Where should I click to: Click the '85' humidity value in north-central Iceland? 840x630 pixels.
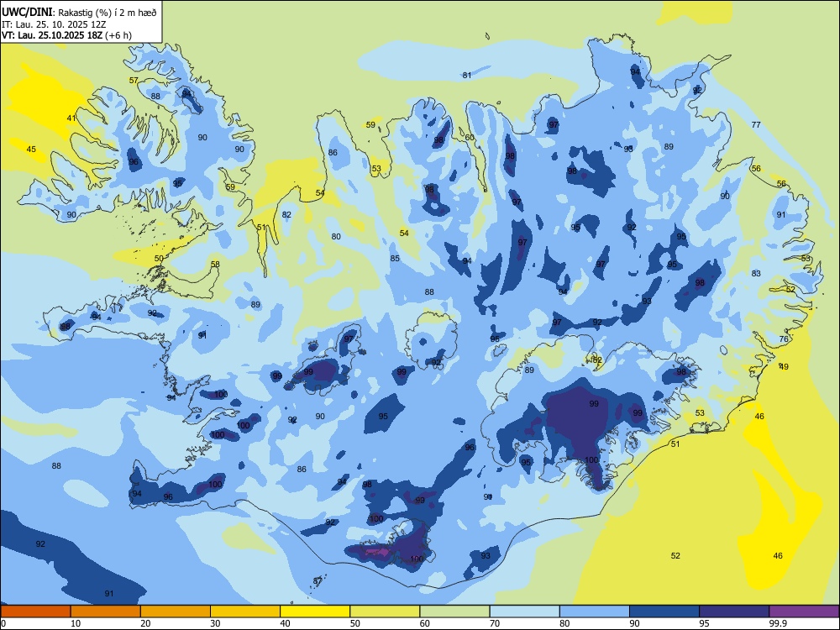(395, 258)
